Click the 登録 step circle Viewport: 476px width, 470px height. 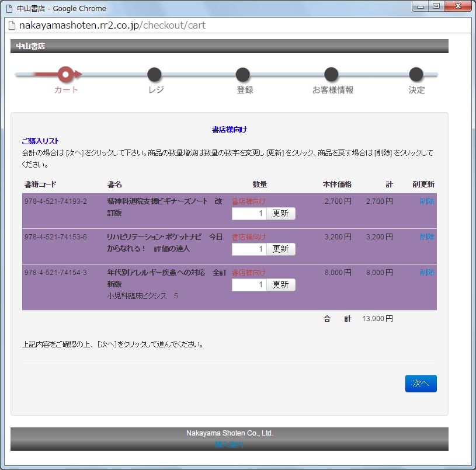pos(243,75)
